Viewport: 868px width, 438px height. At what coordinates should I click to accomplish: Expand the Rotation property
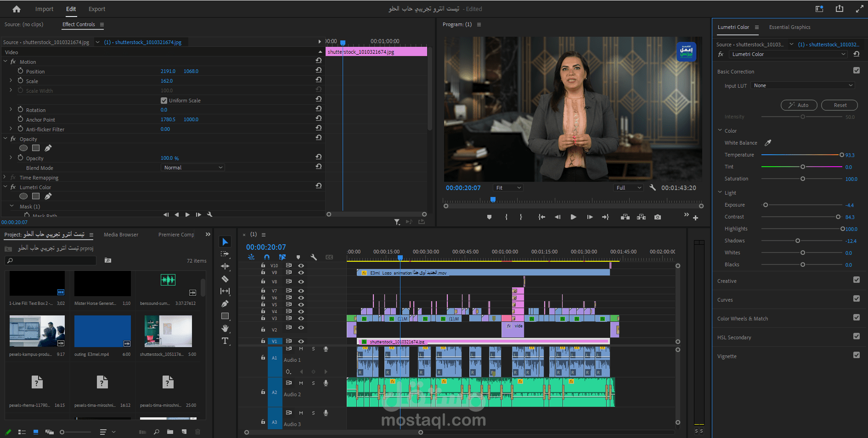tap(11, 109)
